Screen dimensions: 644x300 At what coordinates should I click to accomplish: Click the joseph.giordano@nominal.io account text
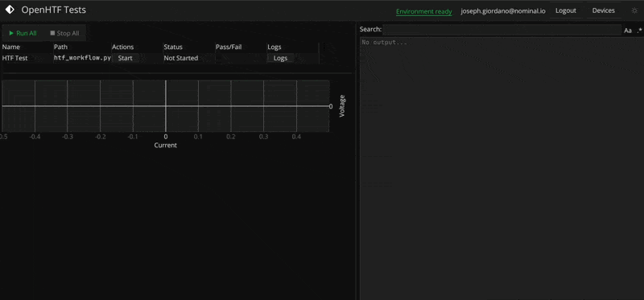click(503, 11)
